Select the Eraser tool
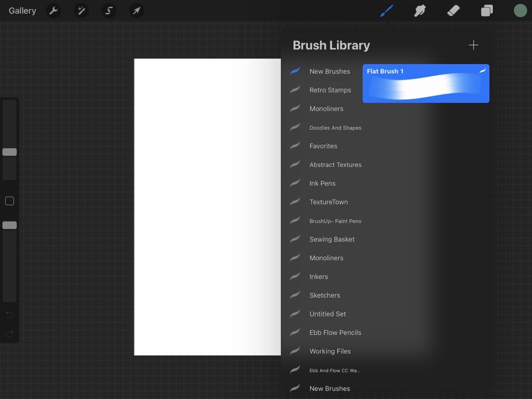532x399 pixels. pos(453,10)
